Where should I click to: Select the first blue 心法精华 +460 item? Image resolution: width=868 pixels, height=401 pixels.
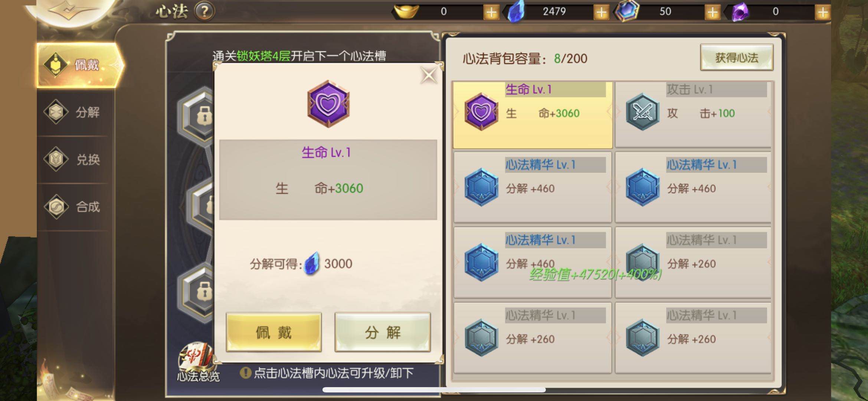533,187
